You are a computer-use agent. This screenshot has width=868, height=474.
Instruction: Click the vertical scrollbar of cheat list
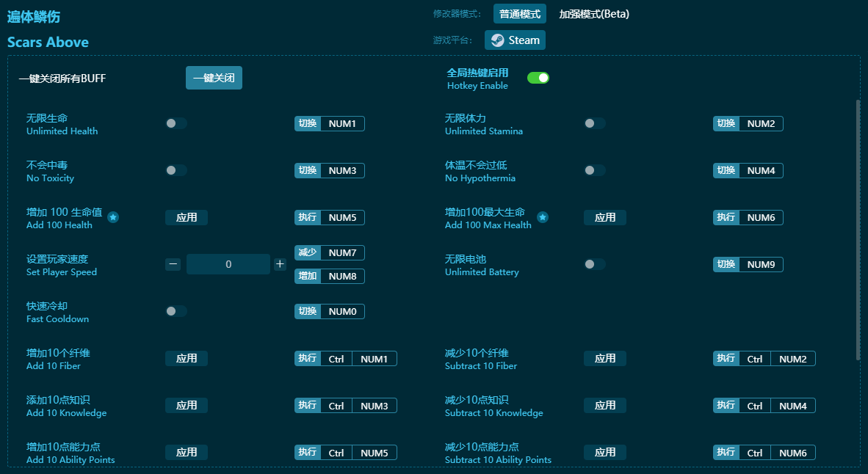pyautogui.click(x=858, y=230)
